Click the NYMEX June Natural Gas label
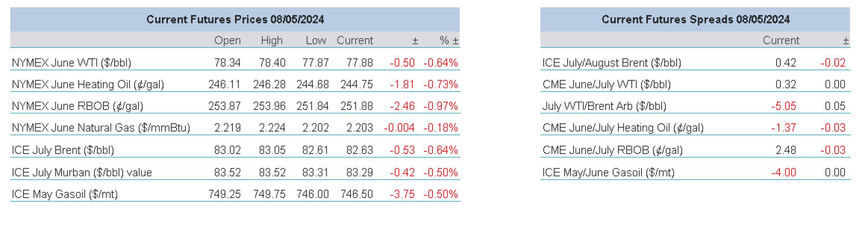The height and width of the screenshot is (229, 868). coord(101,128)
